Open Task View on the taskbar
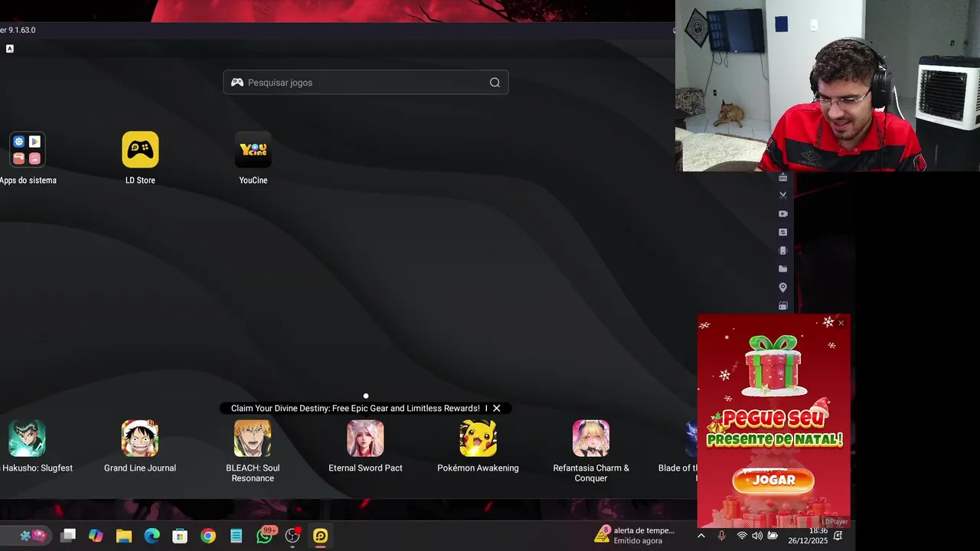Screen dimensions: 980x551 pos(68,536)
